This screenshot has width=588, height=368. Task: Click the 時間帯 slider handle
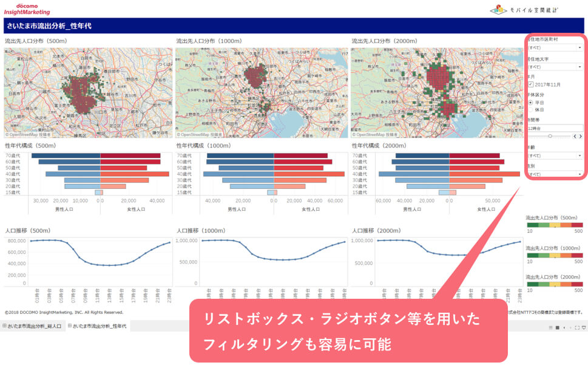point(550,137)
